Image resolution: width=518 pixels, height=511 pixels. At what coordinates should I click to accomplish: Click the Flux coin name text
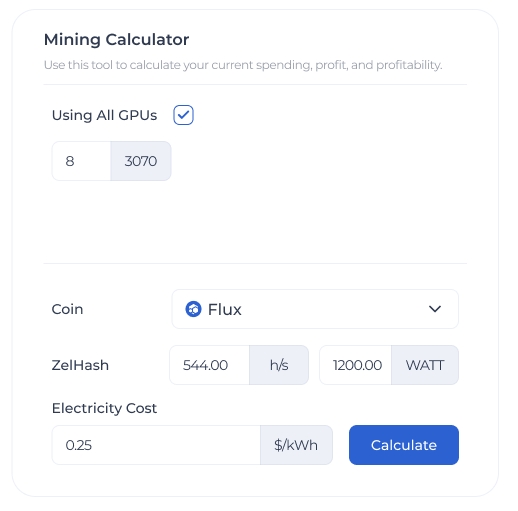tap(225, 309)
